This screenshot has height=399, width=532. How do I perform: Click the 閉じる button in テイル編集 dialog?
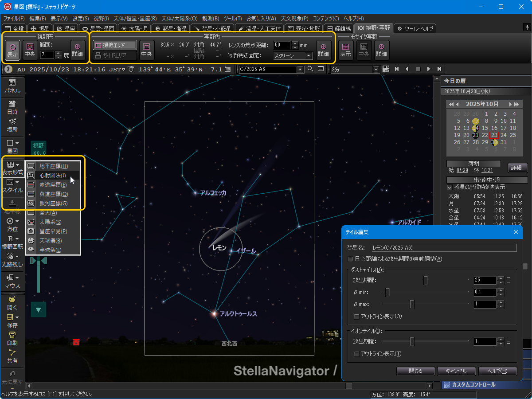coord(415,371)
